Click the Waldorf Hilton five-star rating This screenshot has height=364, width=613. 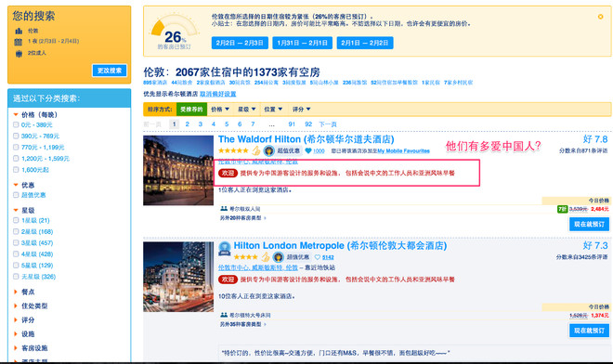[x=233, y=150]
